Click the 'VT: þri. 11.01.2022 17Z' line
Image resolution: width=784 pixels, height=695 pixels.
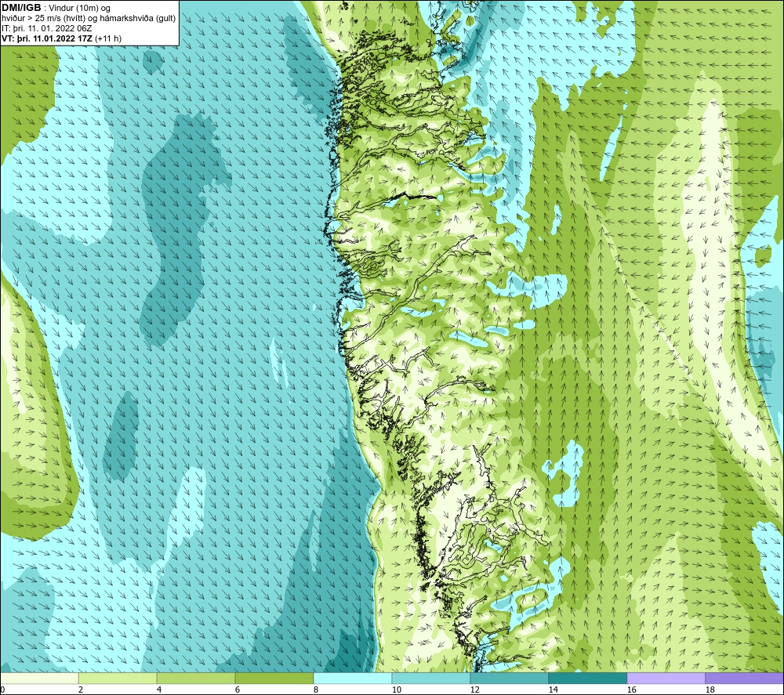[x=47, y=38]
